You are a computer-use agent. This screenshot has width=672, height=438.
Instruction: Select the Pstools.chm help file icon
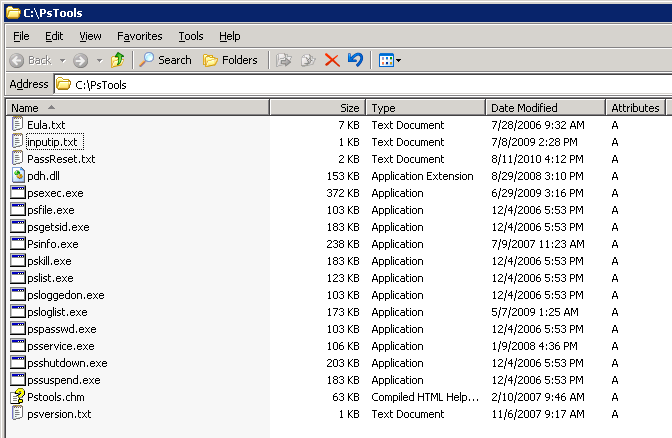(18, 396)
